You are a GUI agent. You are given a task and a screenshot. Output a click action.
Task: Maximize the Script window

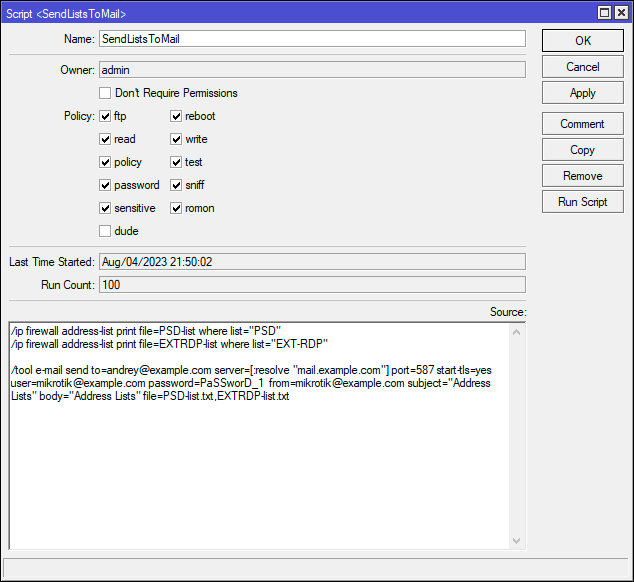point(604,12)
